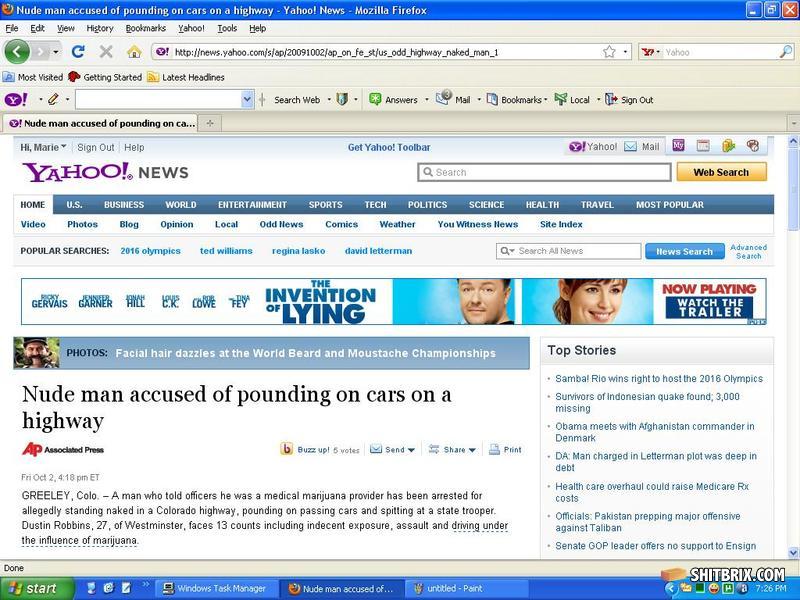
Task: Switch to Windows Task Manager in taskbar
Action: [x=216, y=588]
